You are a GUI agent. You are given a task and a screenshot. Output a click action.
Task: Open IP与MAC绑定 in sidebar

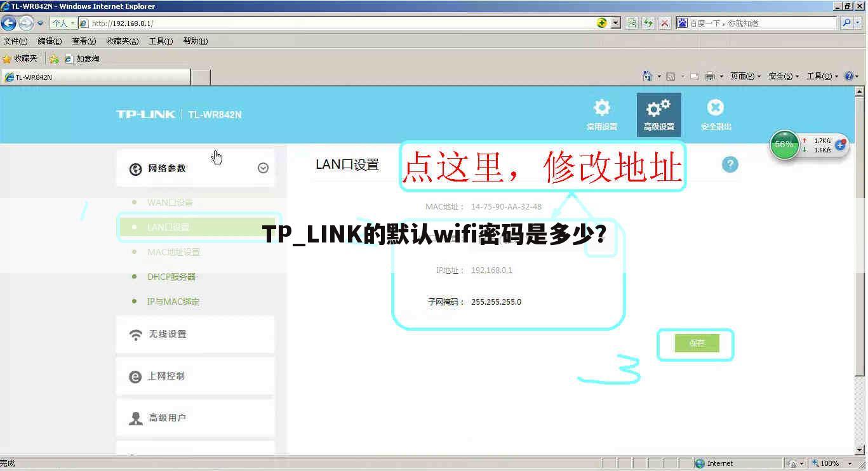coord(173,302)
